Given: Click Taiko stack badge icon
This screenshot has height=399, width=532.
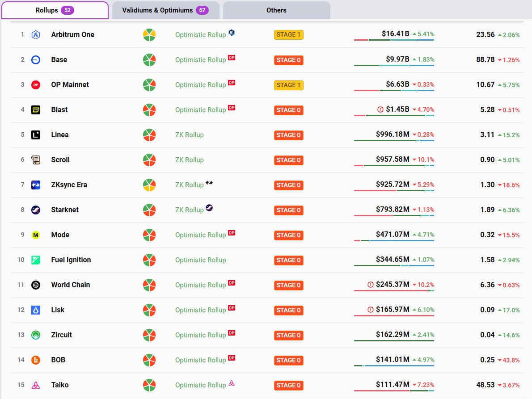Looking at the screenshot, I should click(x=232, y=383).
